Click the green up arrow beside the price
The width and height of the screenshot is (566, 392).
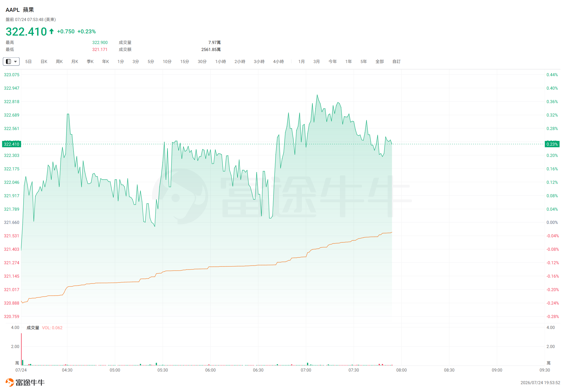(x=52, y=31)
